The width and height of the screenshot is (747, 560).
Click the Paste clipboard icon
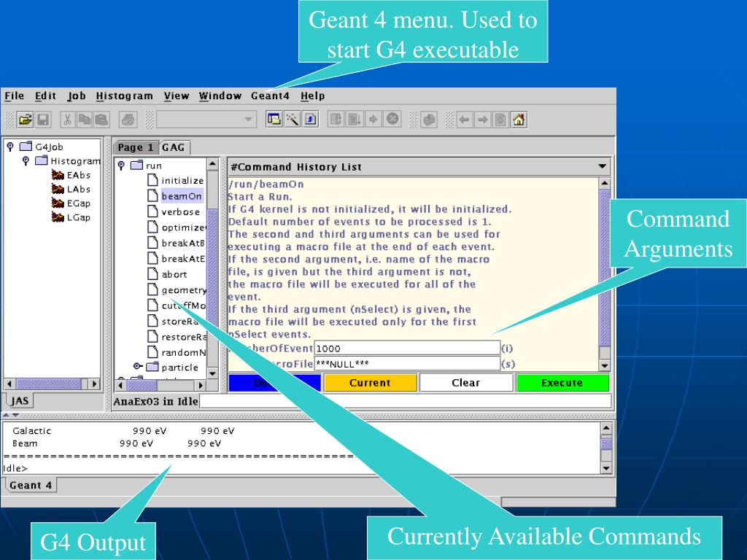pos(101,120)
